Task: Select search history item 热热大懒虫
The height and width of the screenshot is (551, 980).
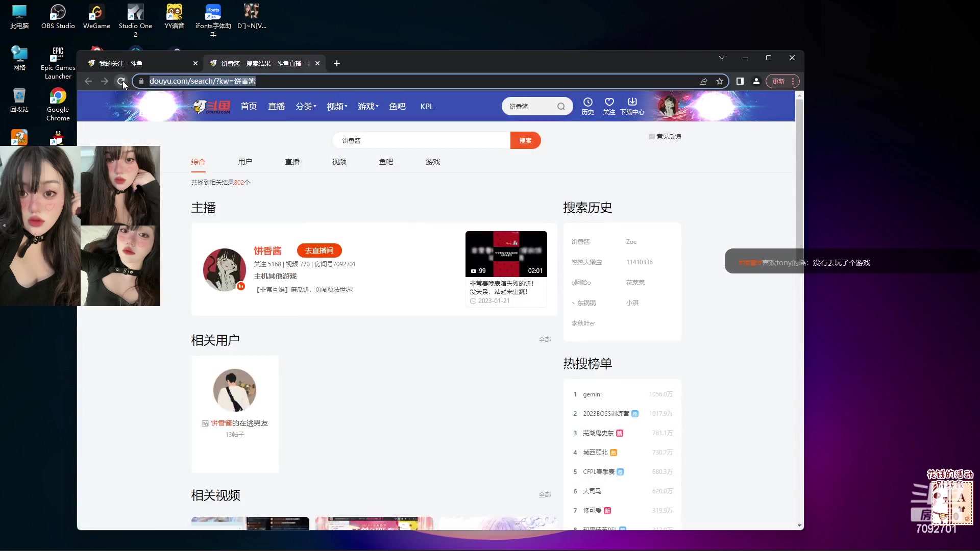Action: coord(586,262)
